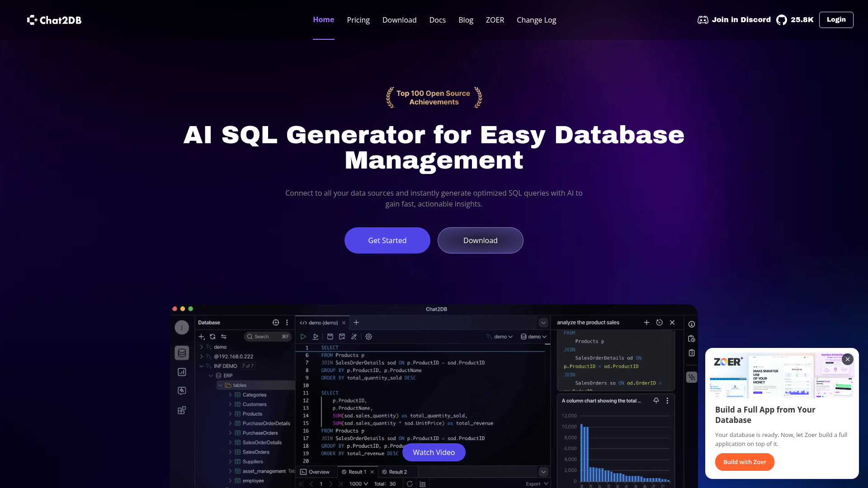Click the Zoer promo banner image
The image size is (868, 488).
[x=782, y=375]
